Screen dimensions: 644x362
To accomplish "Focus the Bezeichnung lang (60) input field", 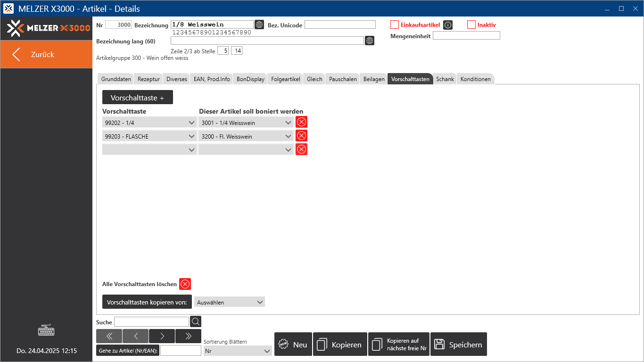I will (x=267, y=41).
